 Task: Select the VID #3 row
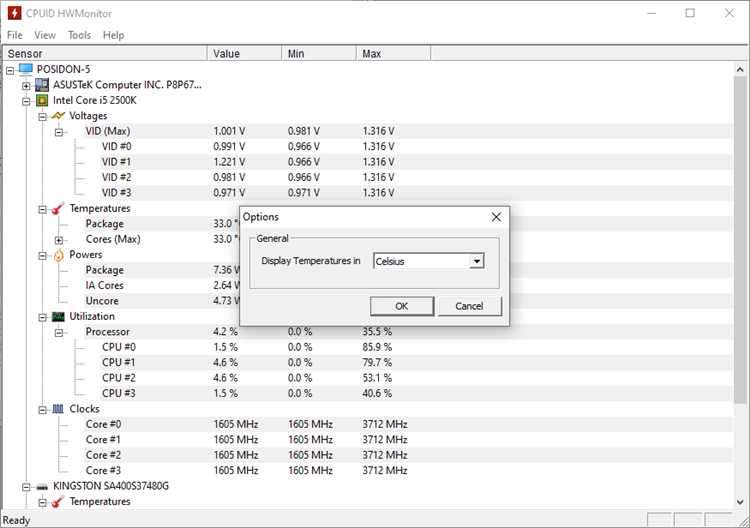408,193
